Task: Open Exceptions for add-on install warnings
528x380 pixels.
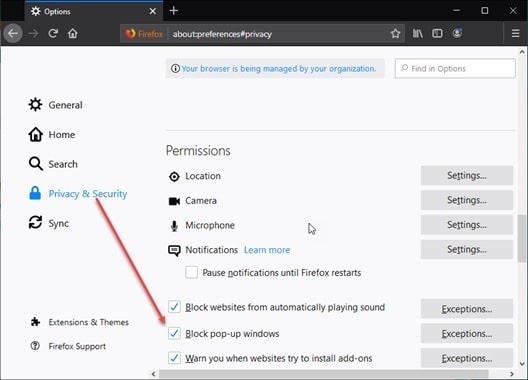Action: pyautogui.click(x=467, y=358)
